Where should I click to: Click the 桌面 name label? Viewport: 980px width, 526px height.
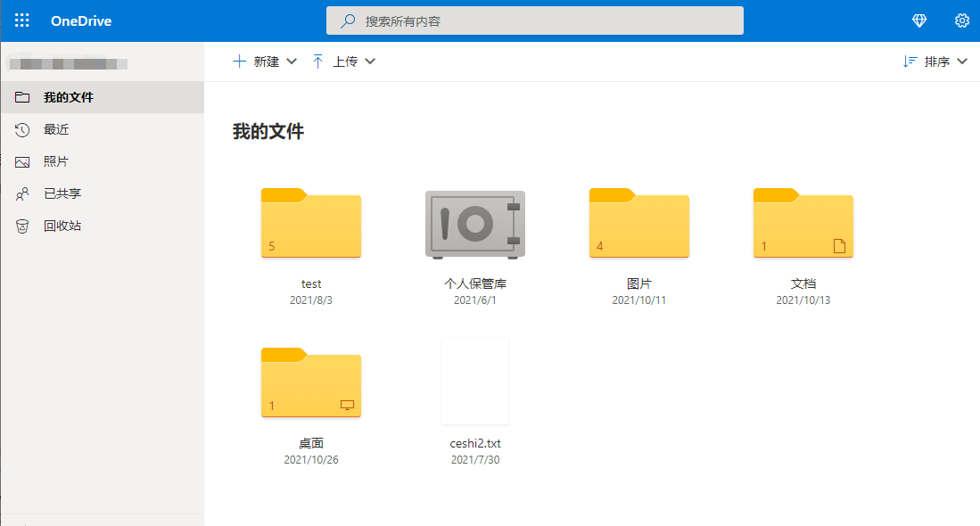(x=311, y=443)
